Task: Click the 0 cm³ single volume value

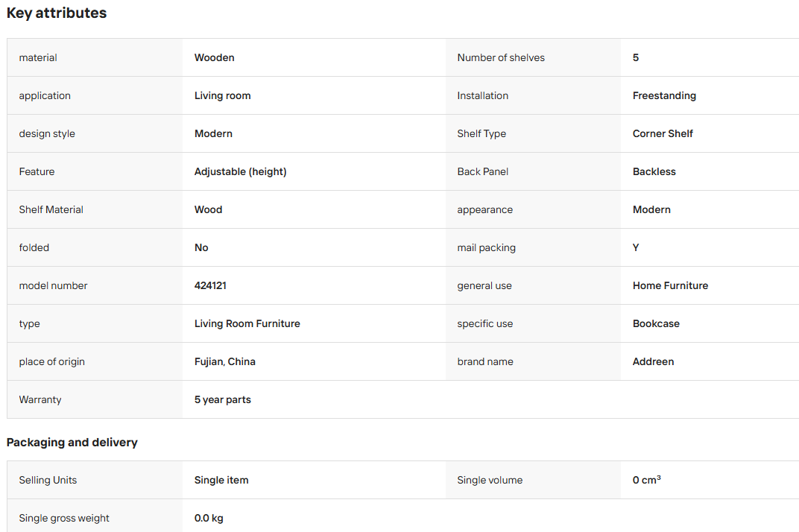Action: 647,480
